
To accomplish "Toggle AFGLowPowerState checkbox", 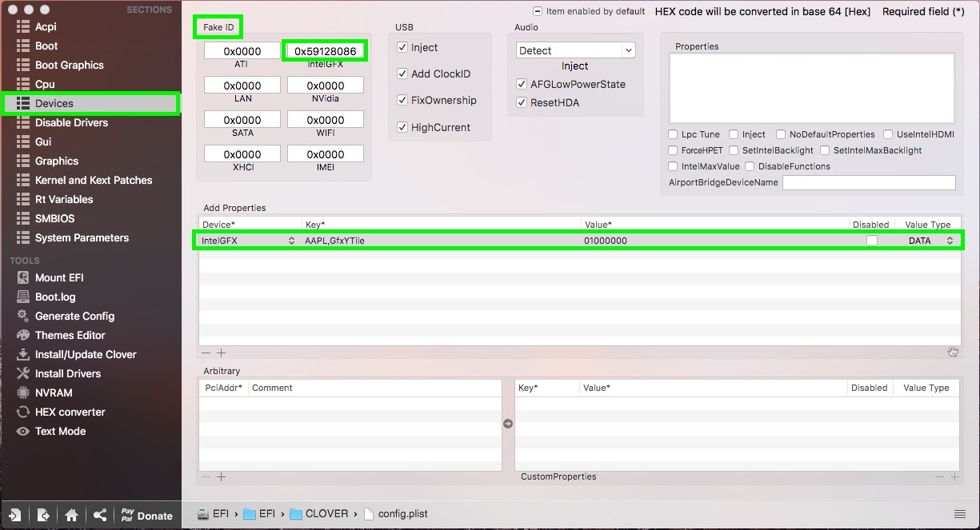I will (x=522, y=84).
